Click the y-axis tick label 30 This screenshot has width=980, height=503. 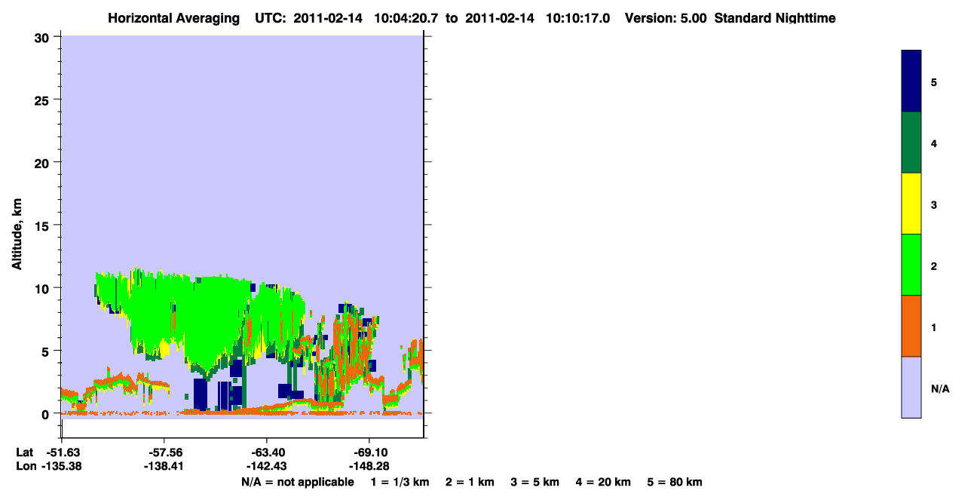pos(44,37)
